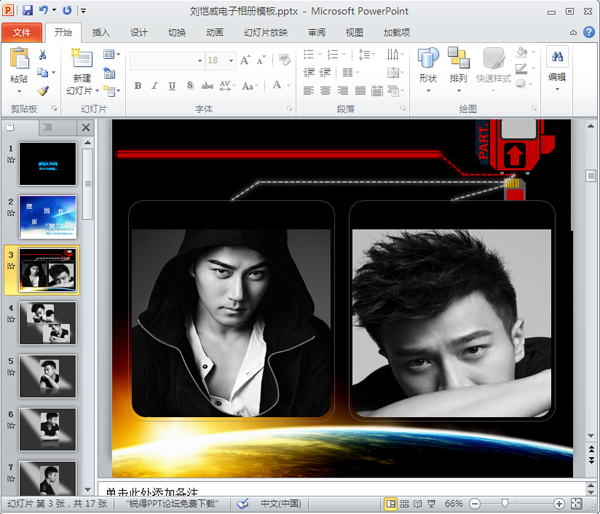
Task: Click the Increase Font Size icon
Action: [245, 60]
